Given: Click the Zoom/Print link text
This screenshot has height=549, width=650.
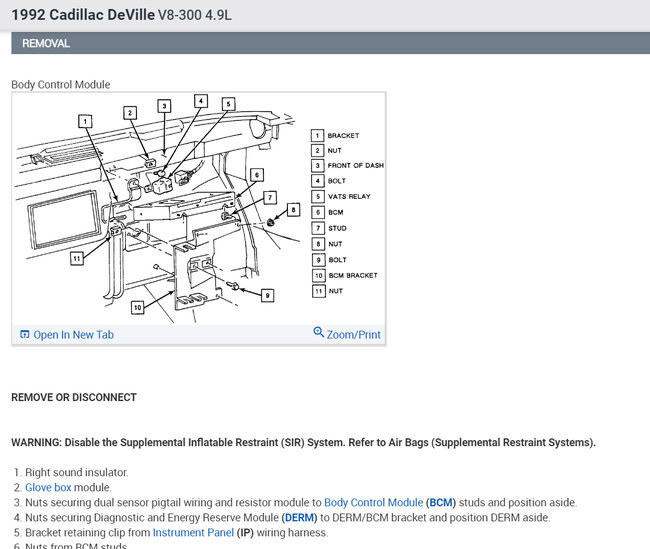Looking at the screenshot, I should (x=353, y=335).
